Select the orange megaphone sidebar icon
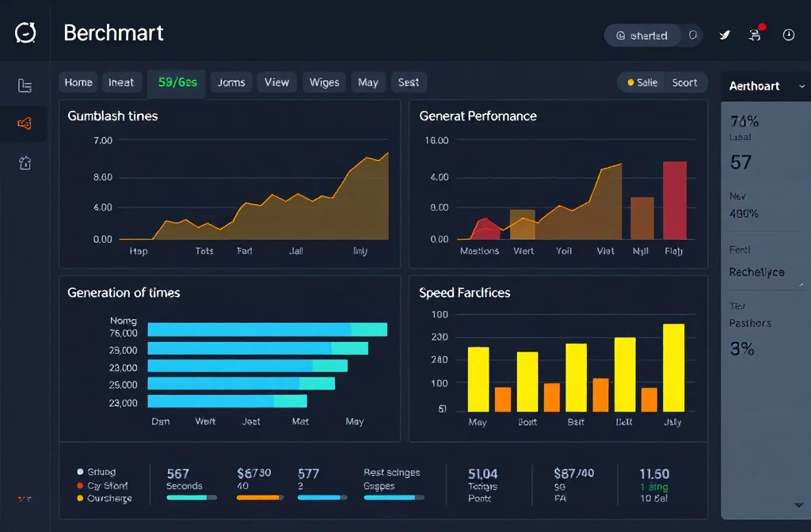 tap(25, 123)
